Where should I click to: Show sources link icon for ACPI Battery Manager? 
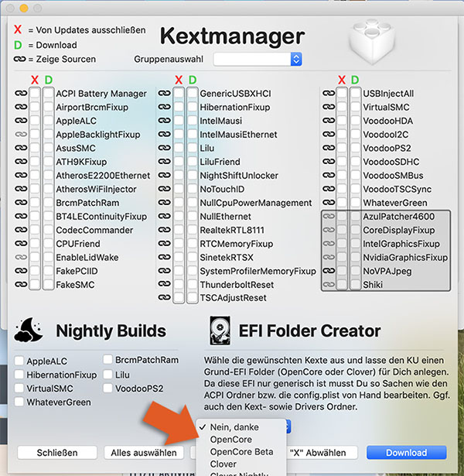[x=21, y=93]
